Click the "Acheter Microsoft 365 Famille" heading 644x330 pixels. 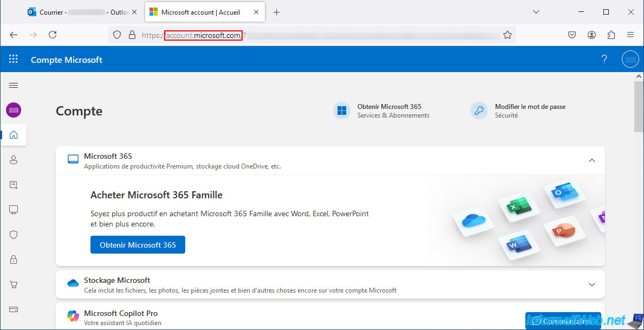(157, 195)
